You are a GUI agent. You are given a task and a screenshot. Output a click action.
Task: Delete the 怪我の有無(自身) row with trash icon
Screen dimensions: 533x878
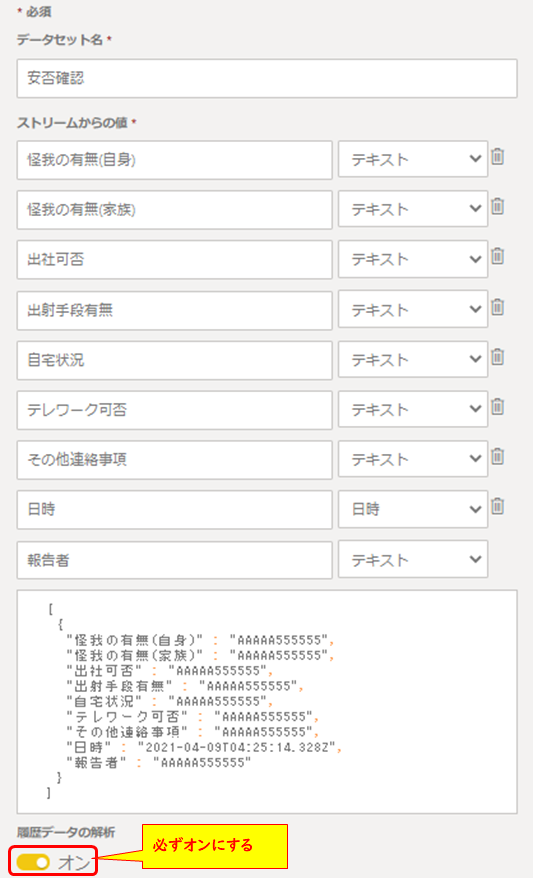pyautogui.click(x=497, y=156)
